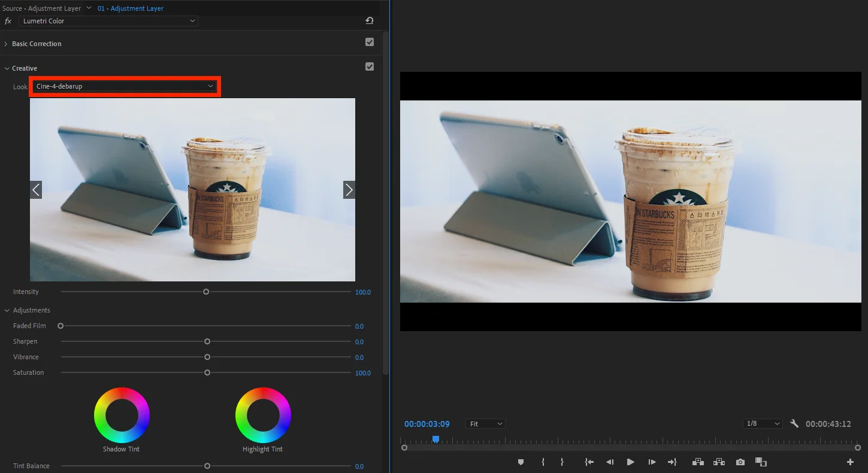Step forward one frame
Viewport: 868px width, 473px height.
pyautogui.click(x=652, y=462)
